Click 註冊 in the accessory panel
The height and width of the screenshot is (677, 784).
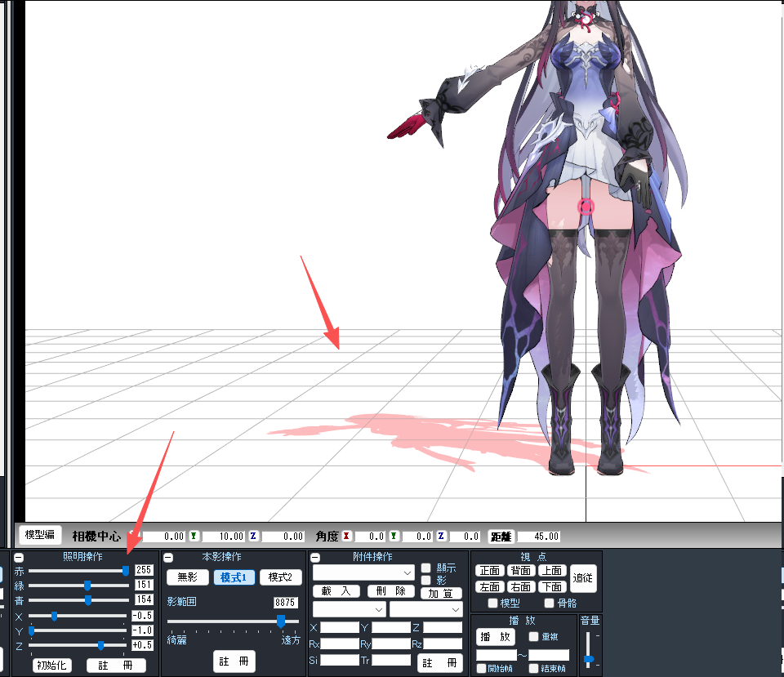coord(439,663)
